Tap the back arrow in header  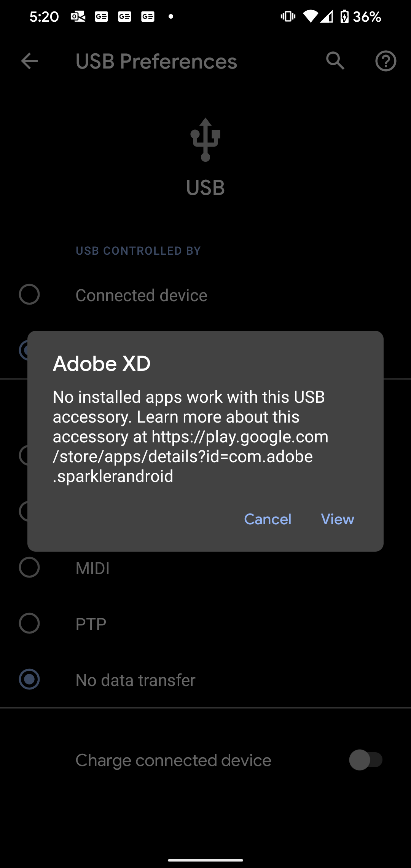[29, 61]
